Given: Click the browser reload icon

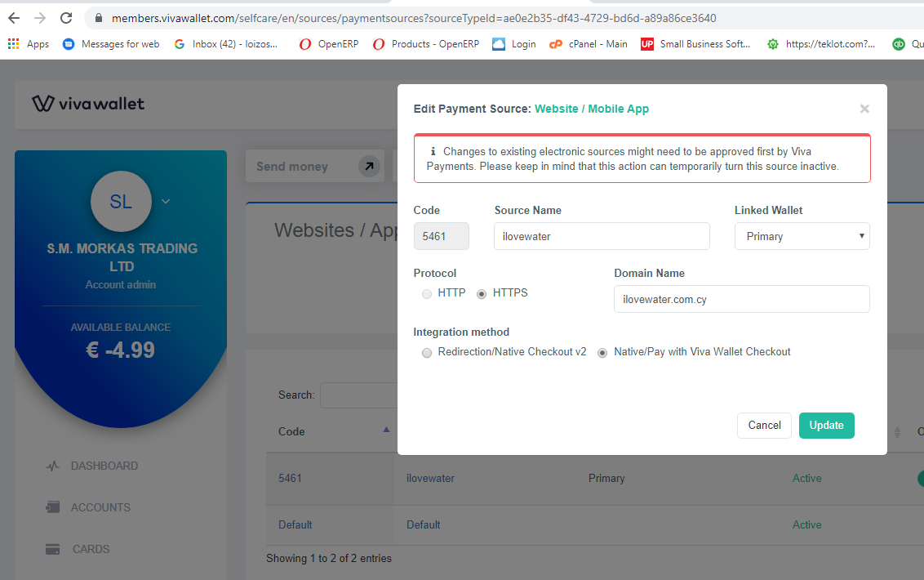Looking at the screenshot, I should point(66,16).
